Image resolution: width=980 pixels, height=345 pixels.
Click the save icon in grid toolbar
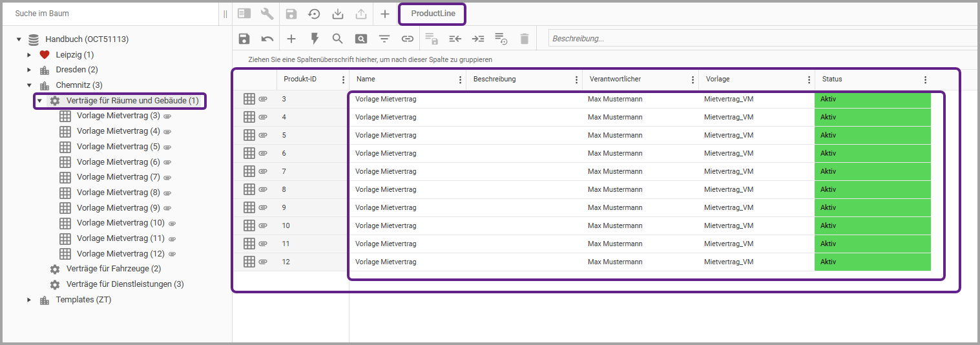tap(244, 39)
